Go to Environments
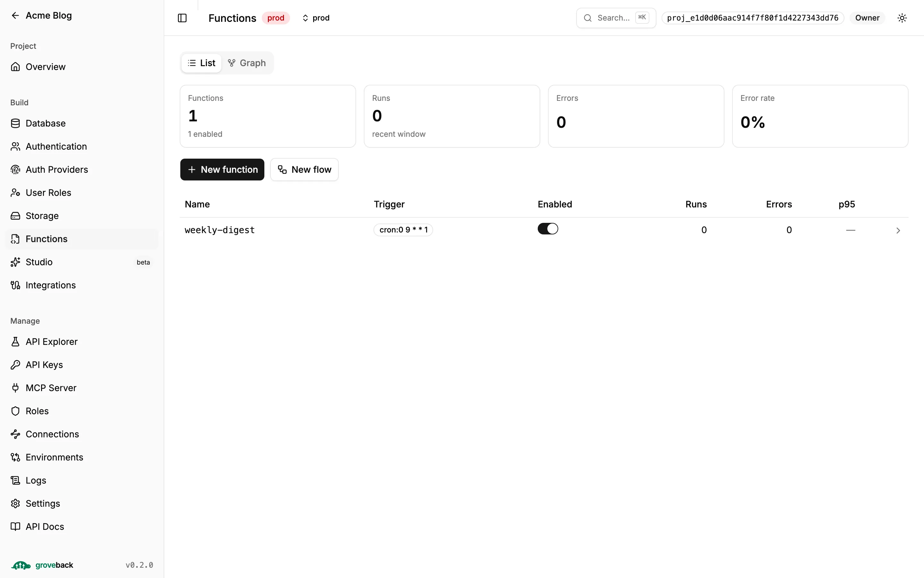The height and width of the screenshot is (578, 924). [x=82, y=457]
